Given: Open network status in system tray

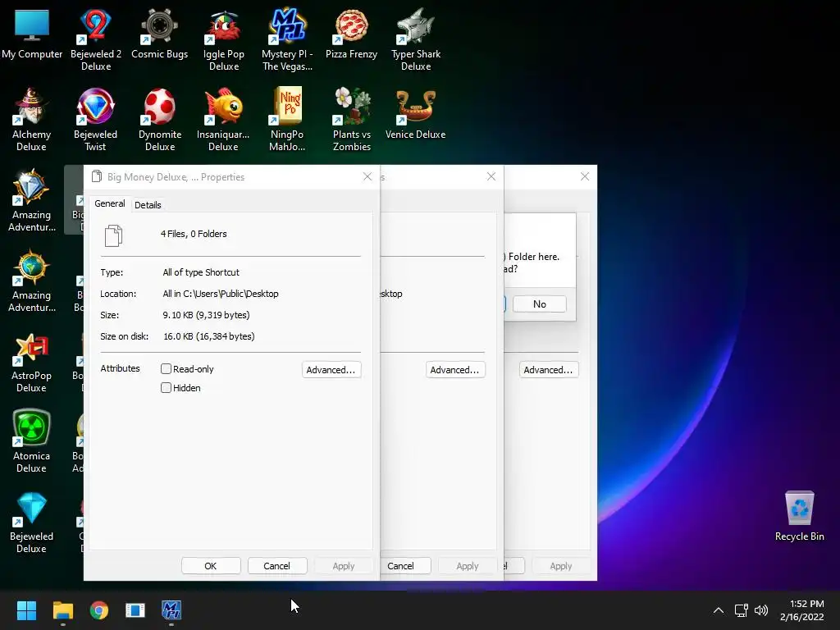Looking at the screenshot, I should click(x=742, y=610).
